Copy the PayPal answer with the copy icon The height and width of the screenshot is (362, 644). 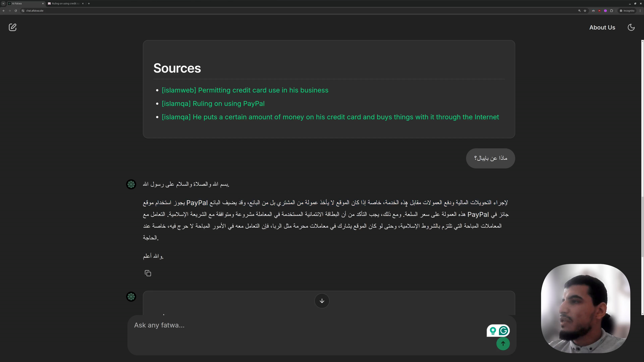[148, 273]
